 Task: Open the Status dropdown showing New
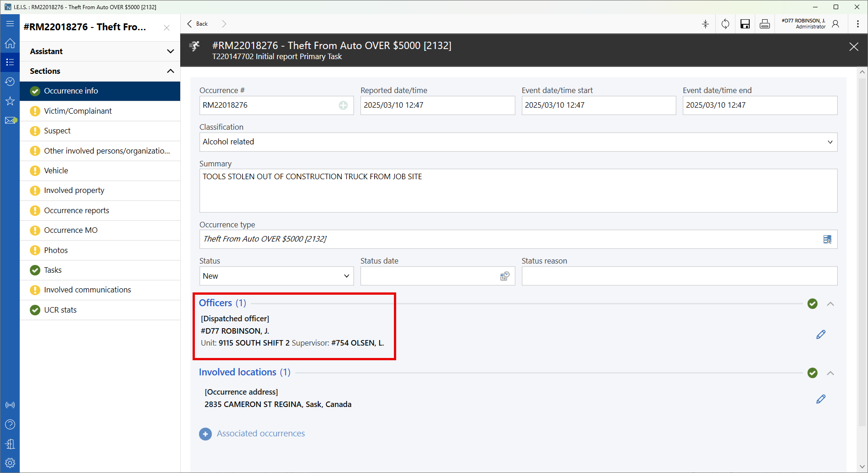pos(276,276)
